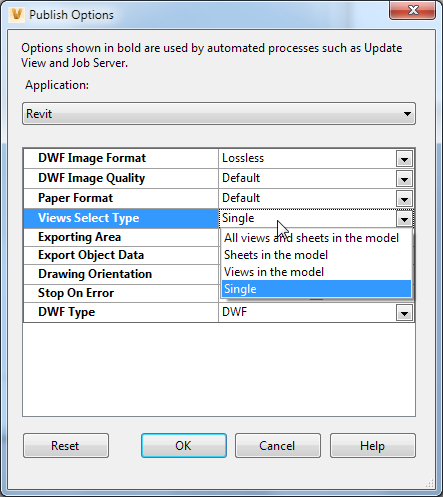Close the Publish Options dialog
Image resolution: width=443 pixels, height=497 pixels.
pos(413,10)
